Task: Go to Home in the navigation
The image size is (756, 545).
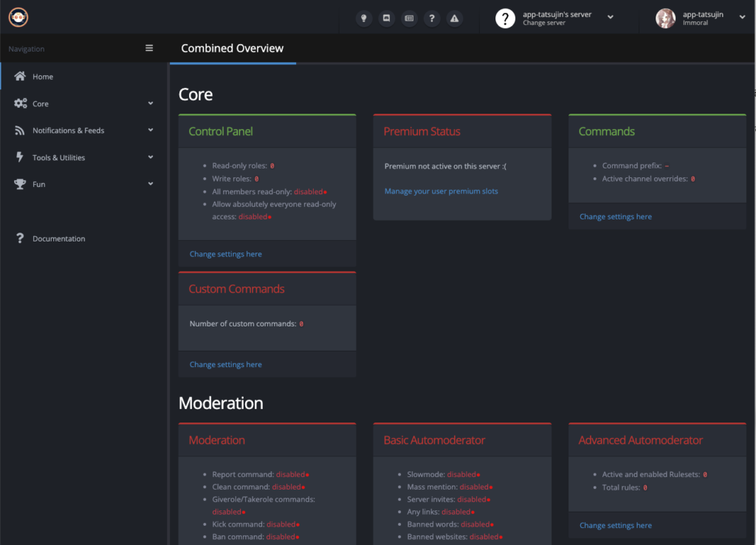Action: click(x=43, y=77)
